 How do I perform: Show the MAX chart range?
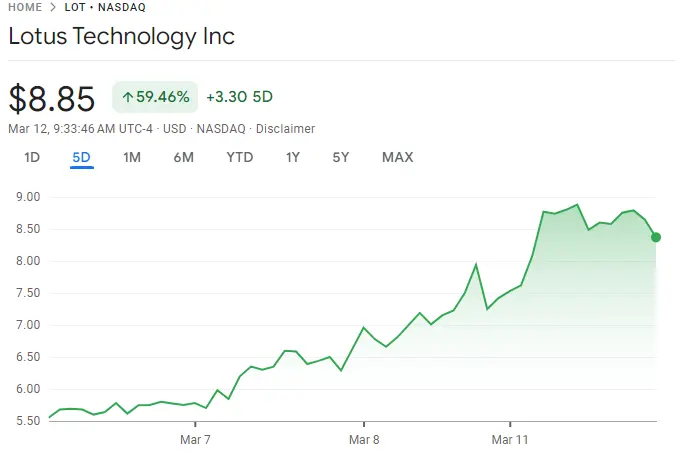(397, 157)
